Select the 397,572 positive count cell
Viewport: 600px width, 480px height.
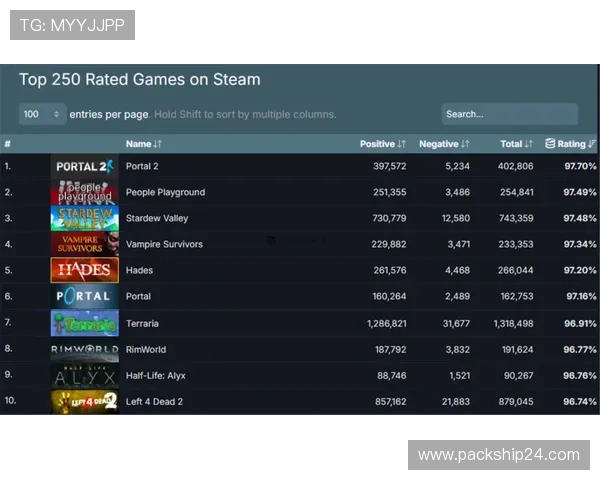[x=390, y=166]
